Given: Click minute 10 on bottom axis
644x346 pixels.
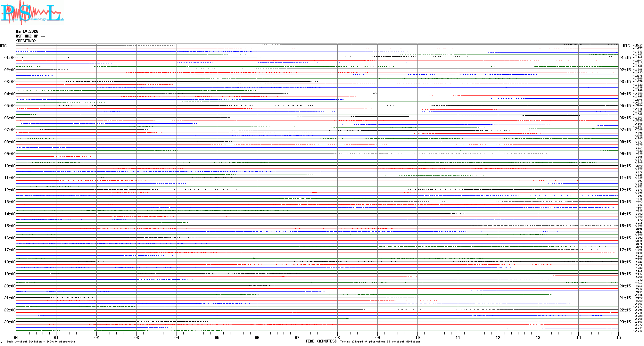Looking at the screenshot, I should [x=417, y=338].
